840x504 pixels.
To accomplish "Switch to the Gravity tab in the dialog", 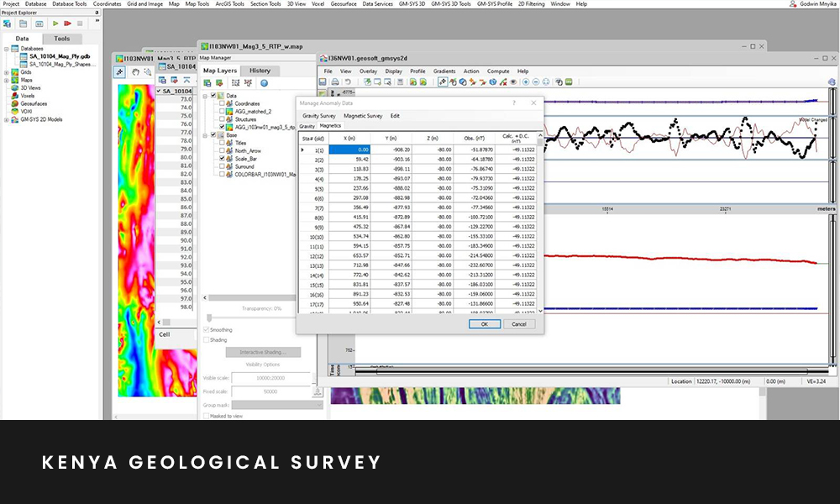I will point(307,126).
